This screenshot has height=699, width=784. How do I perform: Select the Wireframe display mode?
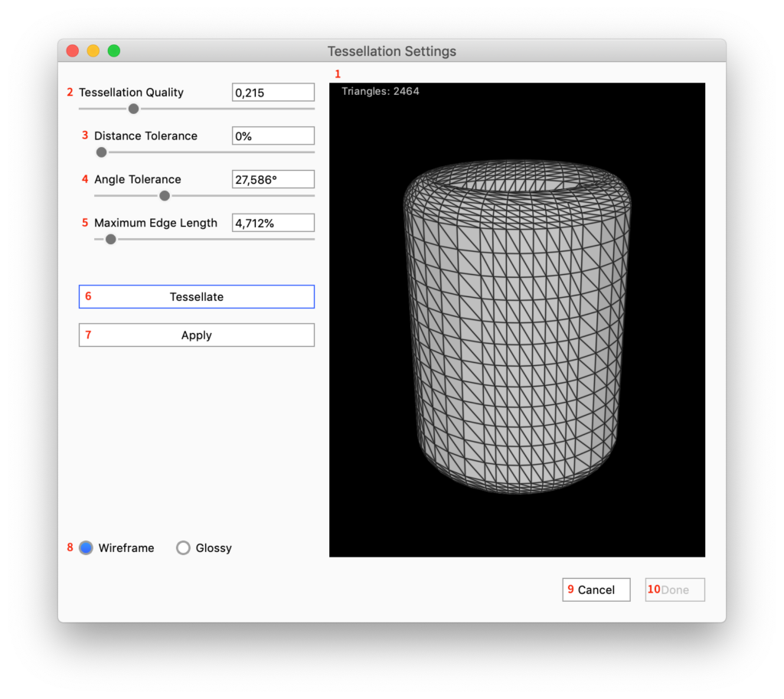click(x=87, y=548)
